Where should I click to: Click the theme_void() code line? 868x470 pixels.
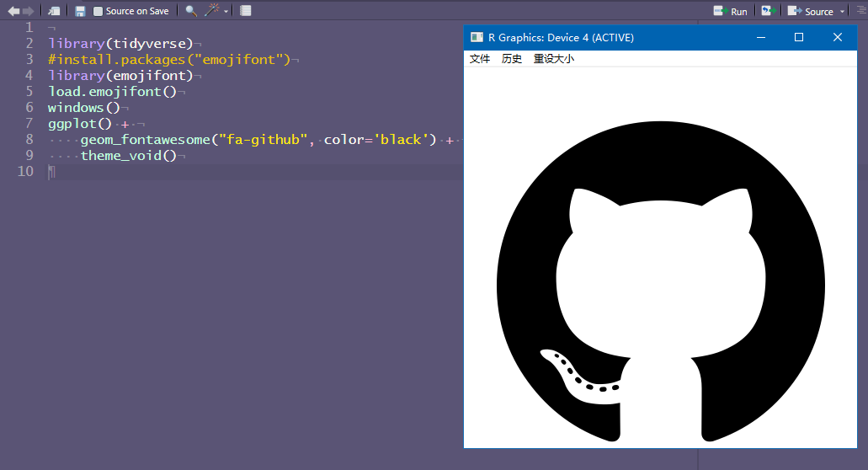129,156
